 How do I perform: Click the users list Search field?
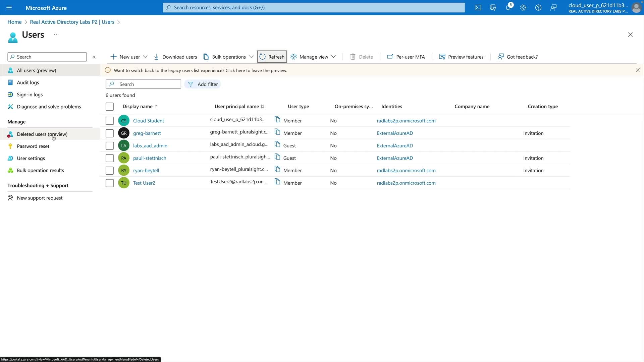pos(148,84)
